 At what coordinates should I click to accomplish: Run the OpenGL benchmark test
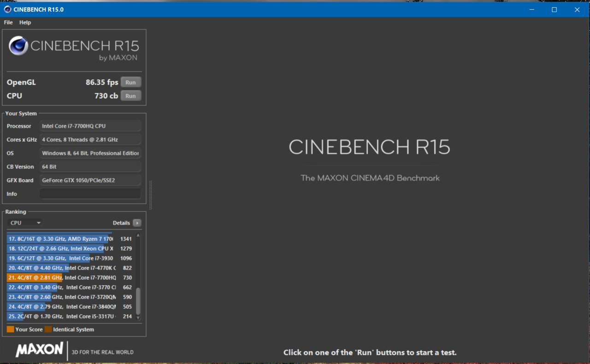[131, 82]
